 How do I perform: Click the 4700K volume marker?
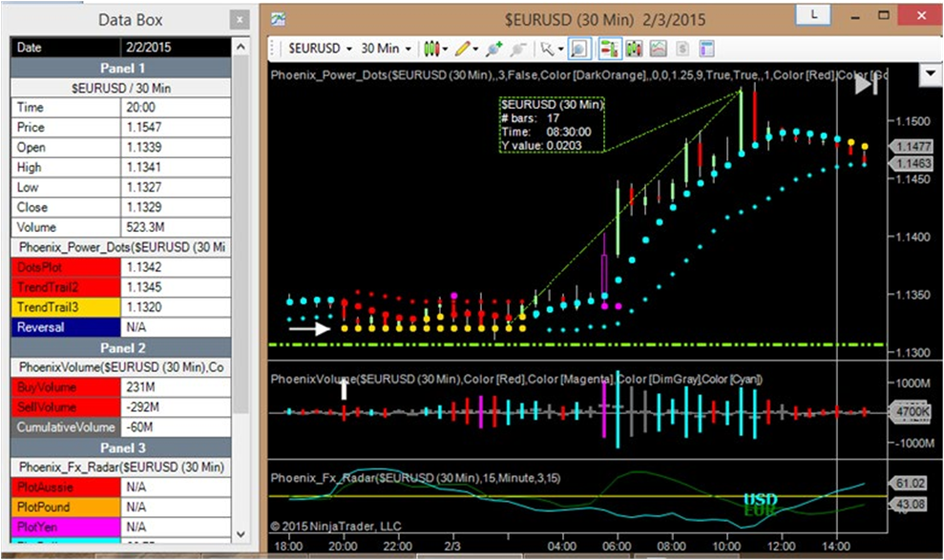912,412
